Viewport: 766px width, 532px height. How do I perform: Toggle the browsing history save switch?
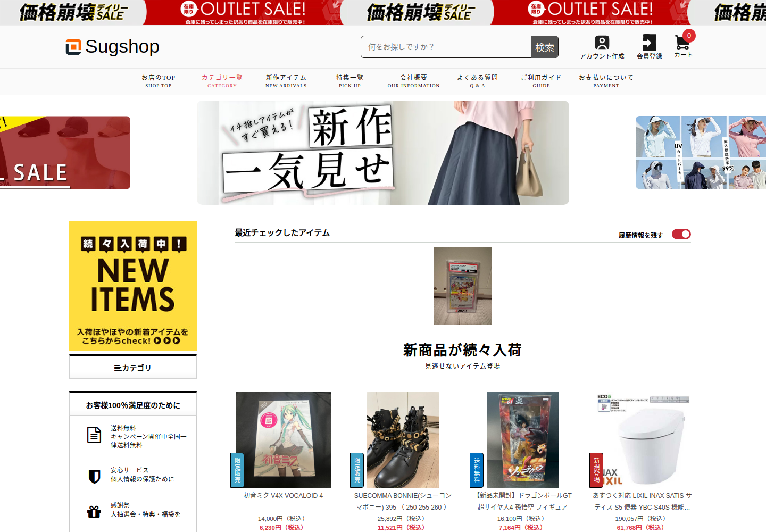681,234
